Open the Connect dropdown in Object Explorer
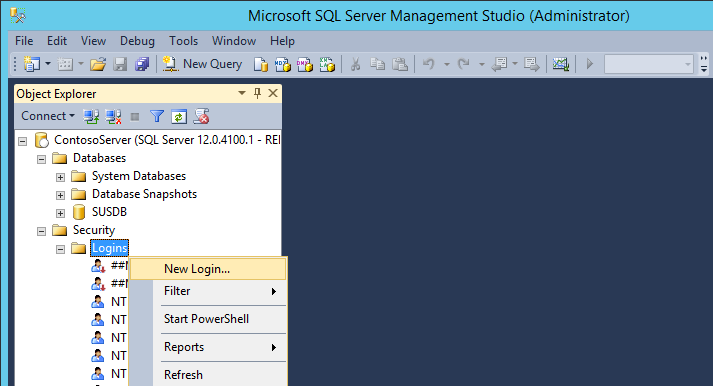This screenshot has width=713, height=386. click(x=48, y=116)
